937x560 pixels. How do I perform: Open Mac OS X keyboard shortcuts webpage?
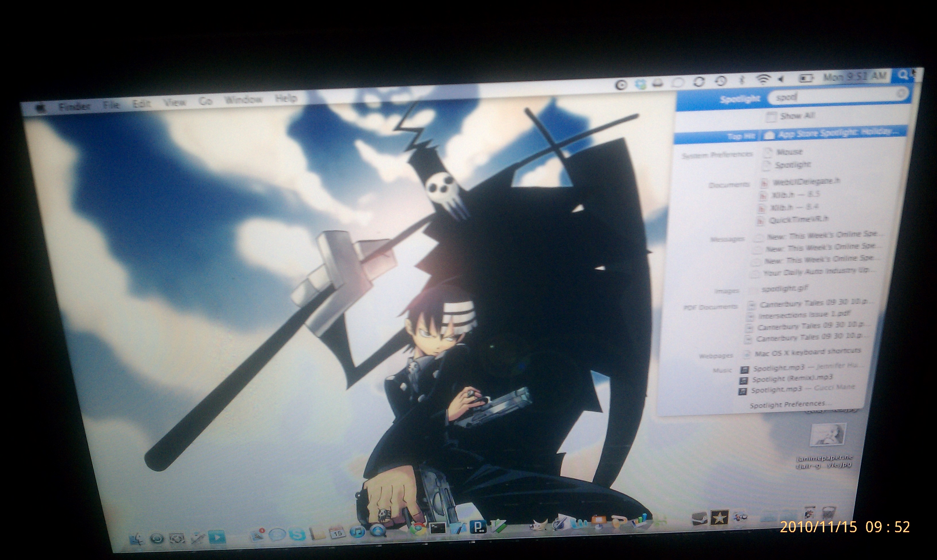[802, 353]
